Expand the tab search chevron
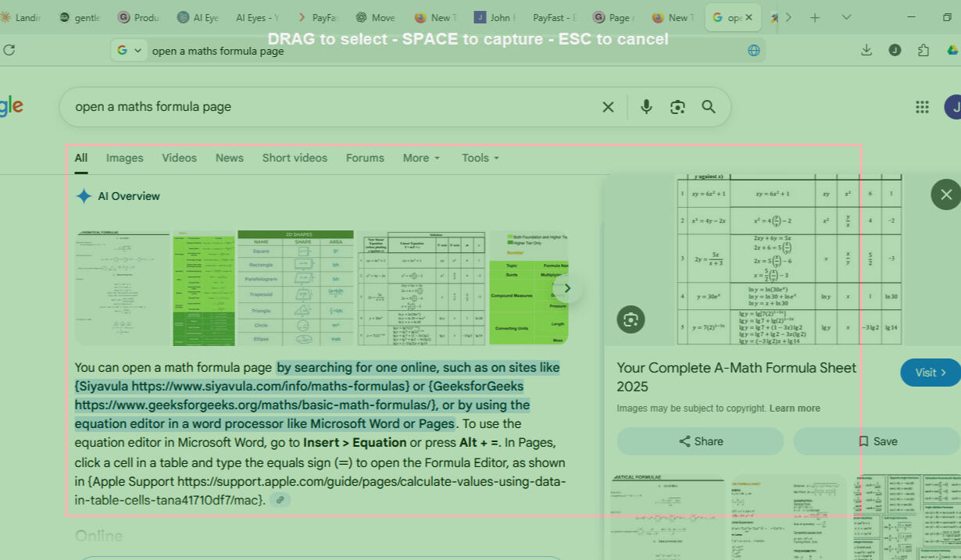 pyautogui.click(x=846, y=17)
